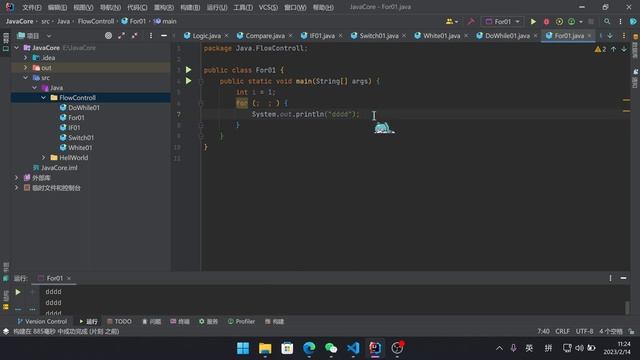Click UTF-8 encoding in status bar
Image resolution: width=640 pixels, height=360 pixels.
coord(584,331)
